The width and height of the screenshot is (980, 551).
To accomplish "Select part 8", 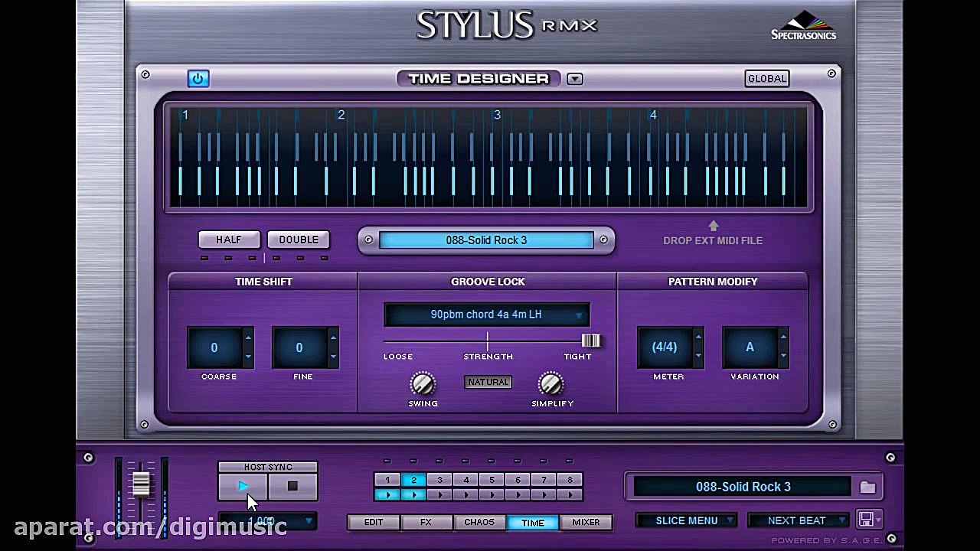I will click(x=570, y=480).
